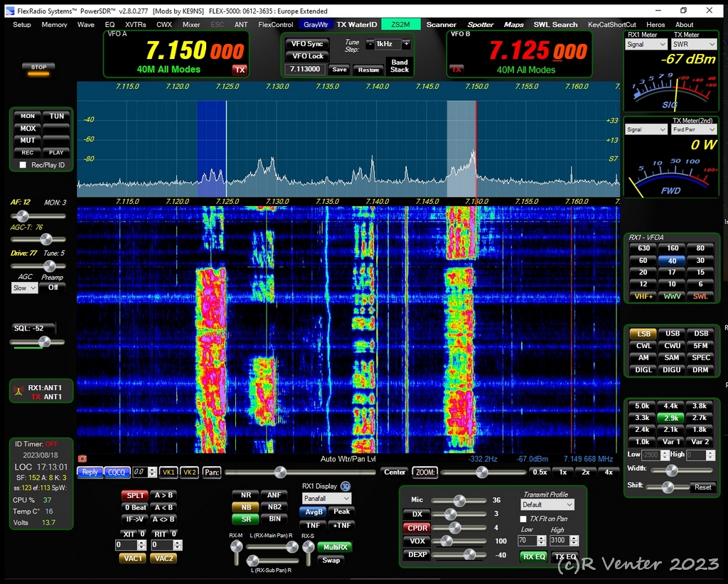Click the 3D icon beside RX1 Display

point(346,486)
